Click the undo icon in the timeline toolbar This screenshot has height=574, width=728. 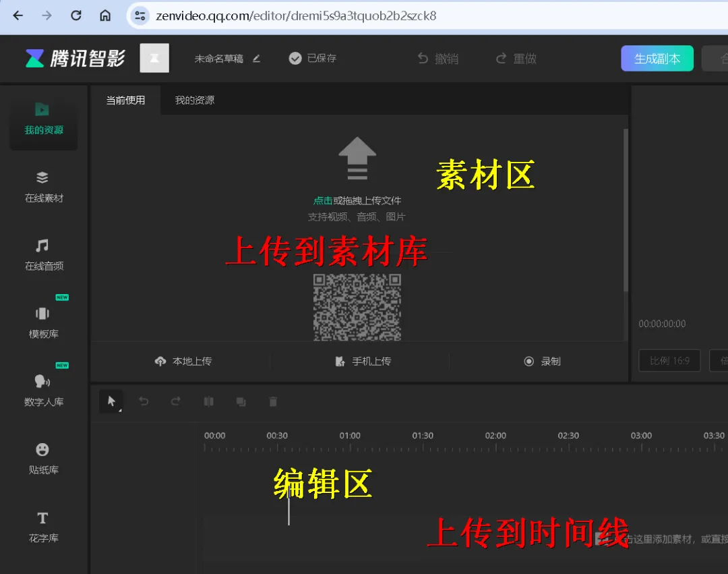(144, 401)
